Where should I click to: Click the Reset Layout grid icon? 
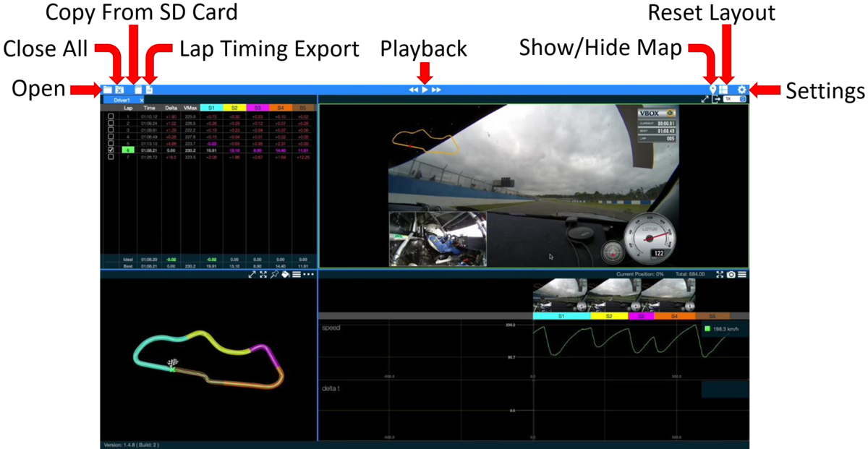click(x=723, y=90)
